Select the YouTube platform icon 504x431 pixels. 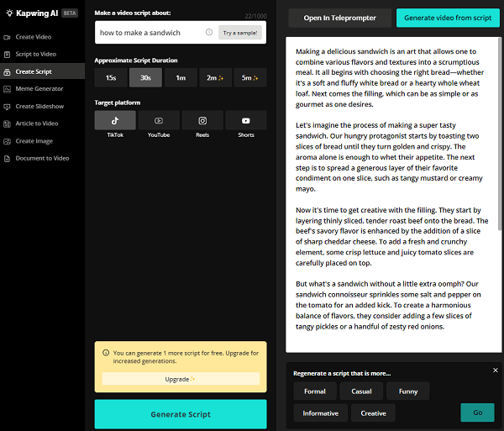coord(159,120)
